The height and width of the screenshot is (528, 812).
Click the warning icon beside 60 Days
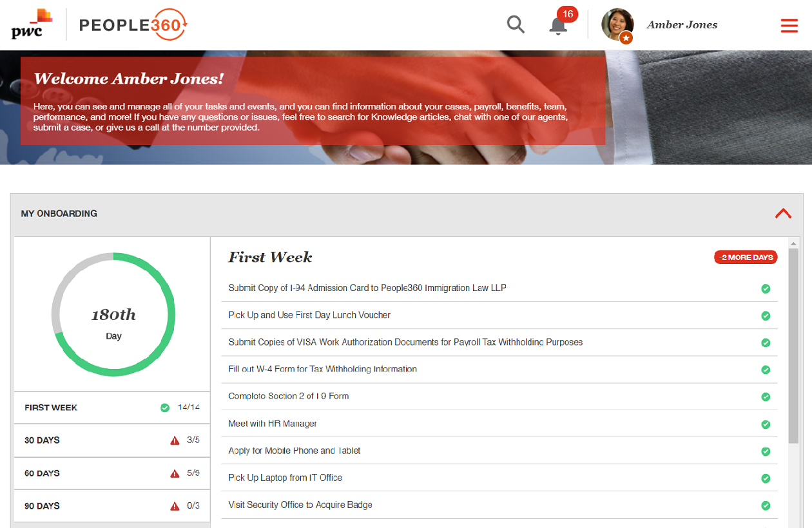click(175, 473)
